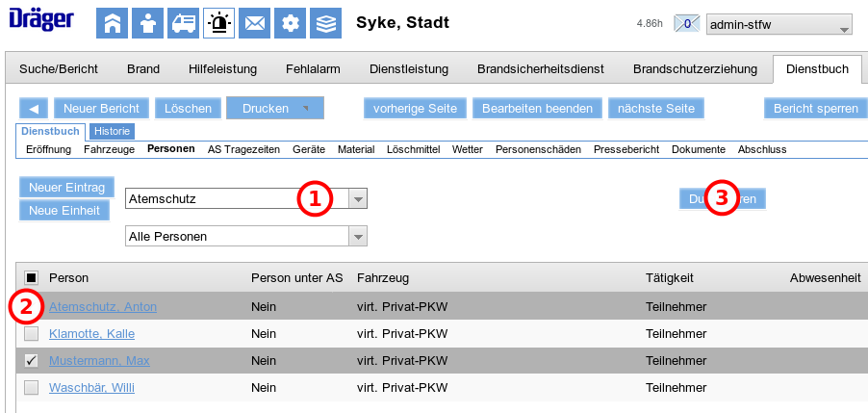868x413 pixels.
Task: Open the Alle Personen dropdown
Action: coord(357,236)
